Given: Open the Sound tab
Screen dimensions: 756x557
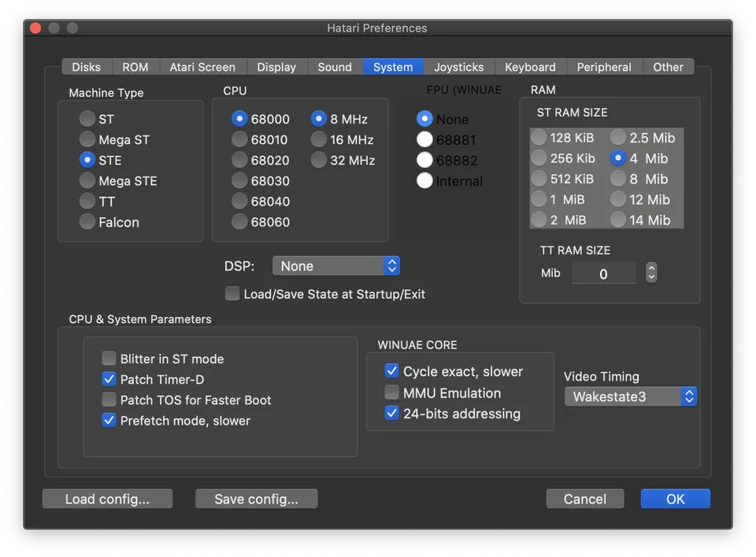Looking at the screenshot, I should point(335,67).
